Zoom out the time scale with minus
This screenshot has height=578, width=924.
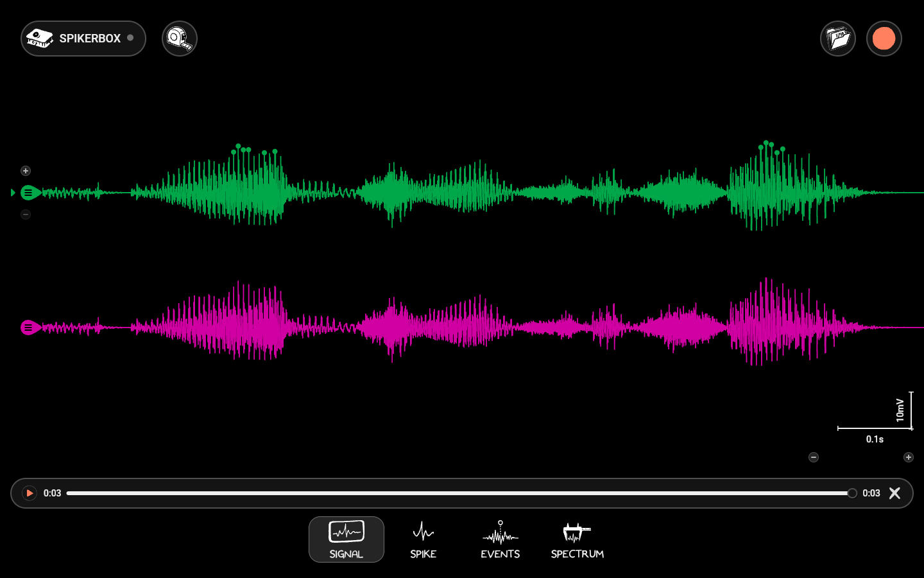(814, 457)
